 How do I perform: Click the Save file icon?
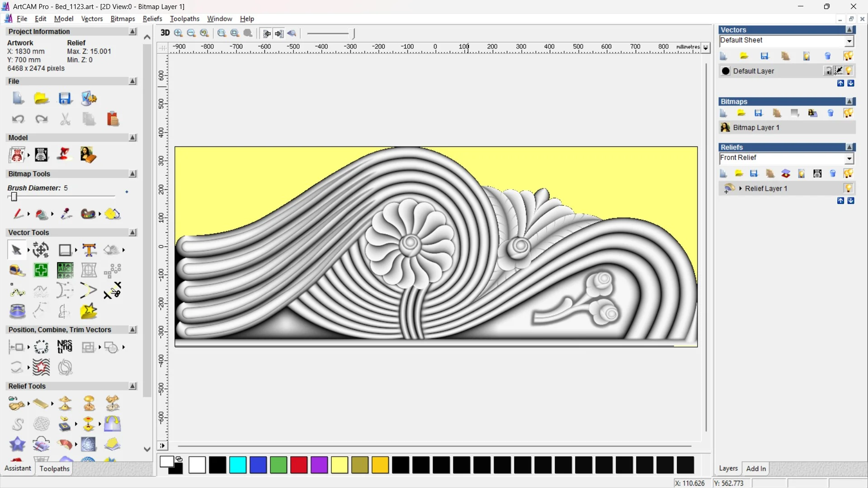(x=65, y=99)
